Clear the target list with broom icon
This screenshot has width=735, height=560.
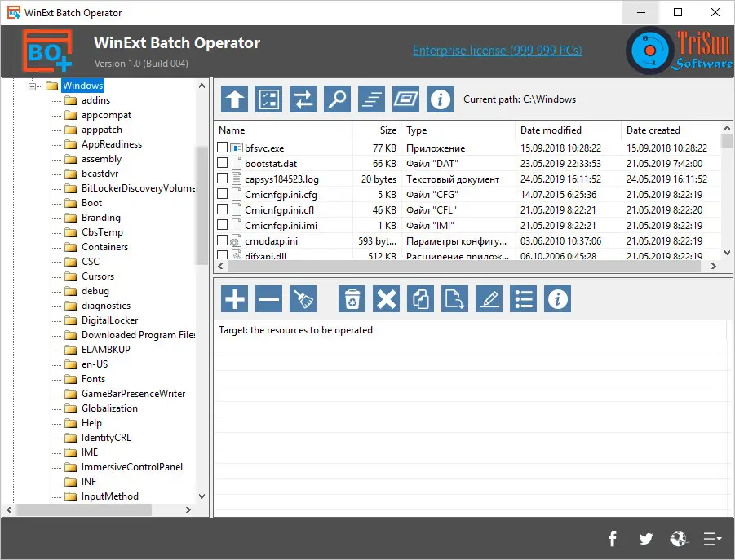pos(303,298)
